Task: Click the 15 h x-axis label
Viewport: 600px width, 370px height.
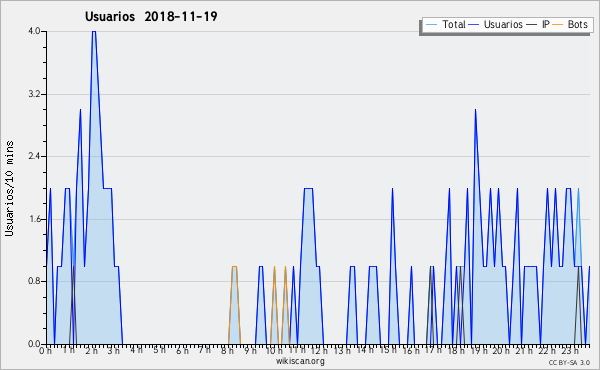Action: (387, 350)
